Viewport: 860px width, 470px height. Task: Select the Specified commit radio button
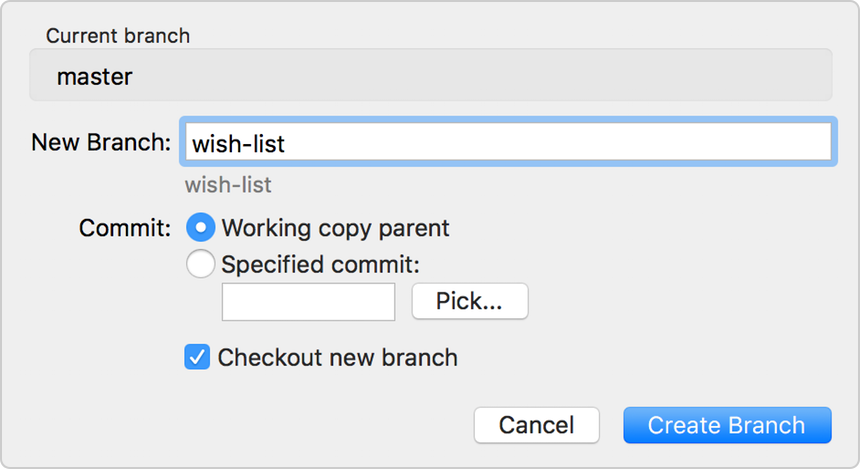coord(201,264)
